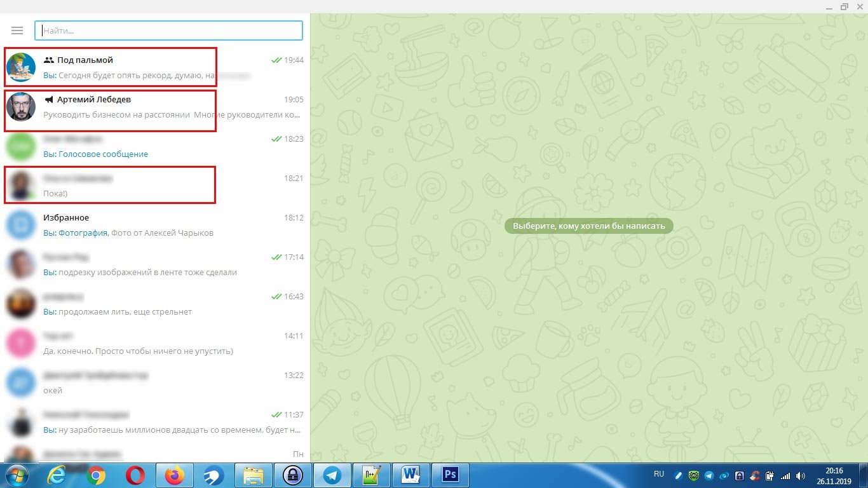Image resolution: width=868 pixels, height=488 pixels.
Task: Open Opera browser from the taskbar
Action: pyautogui.click(x=135, y=475)
